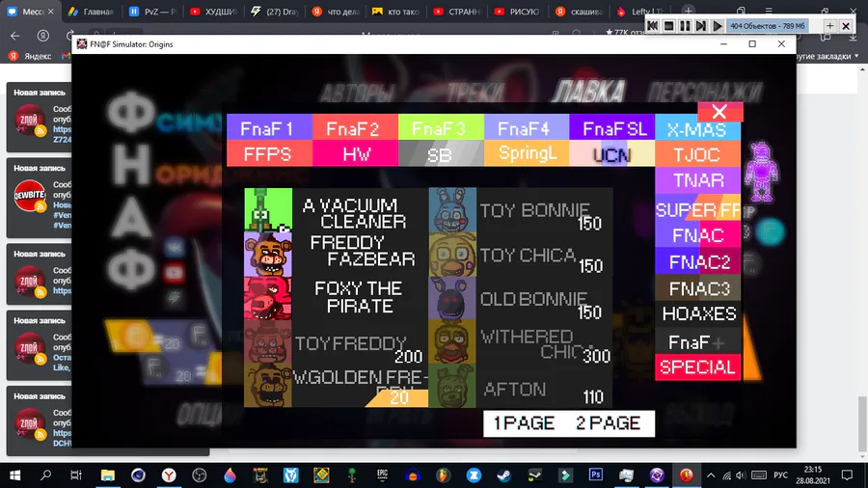Open the Windows Start menu
Screen dimensions: 868x488
click(14, 475)
